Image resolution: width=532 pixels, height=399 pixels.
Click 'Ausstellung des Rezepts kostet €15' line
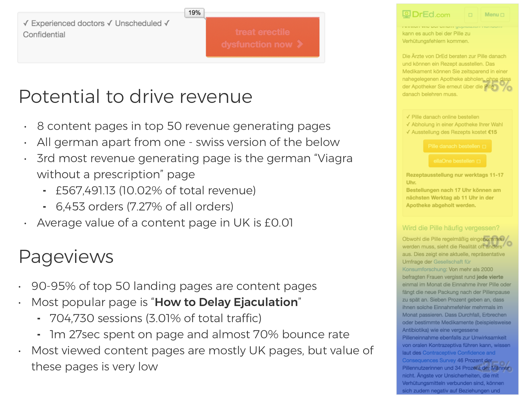452,132
